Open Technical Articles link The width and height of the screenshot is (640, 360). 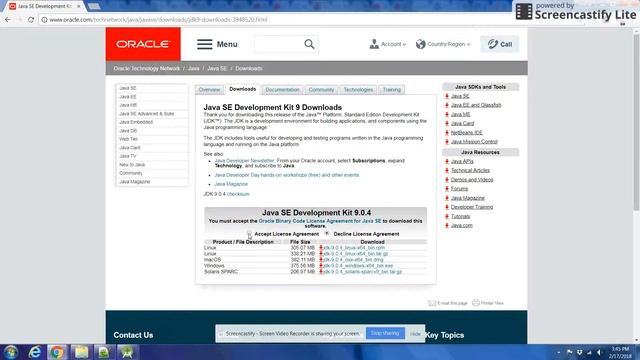tap(470, 170)
